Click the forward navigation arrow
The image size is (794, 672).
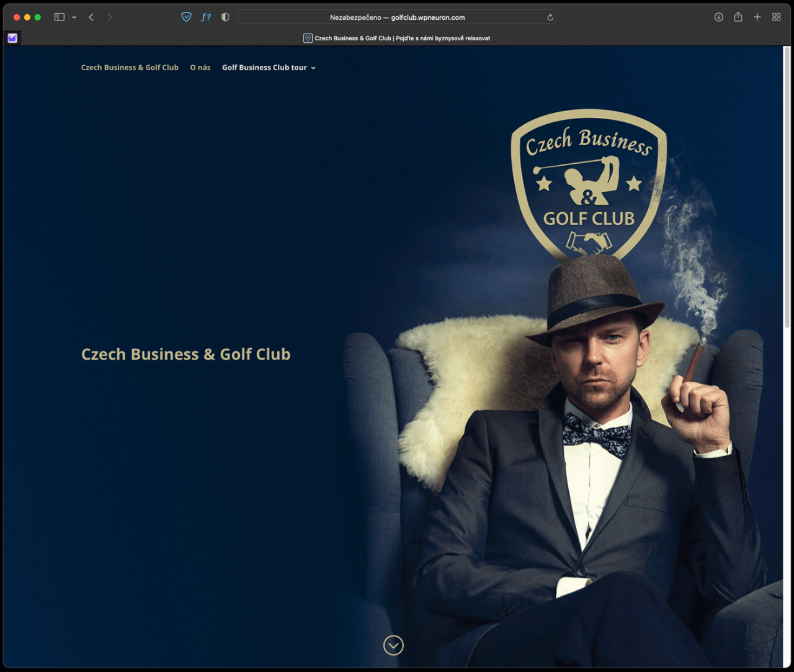109,17
